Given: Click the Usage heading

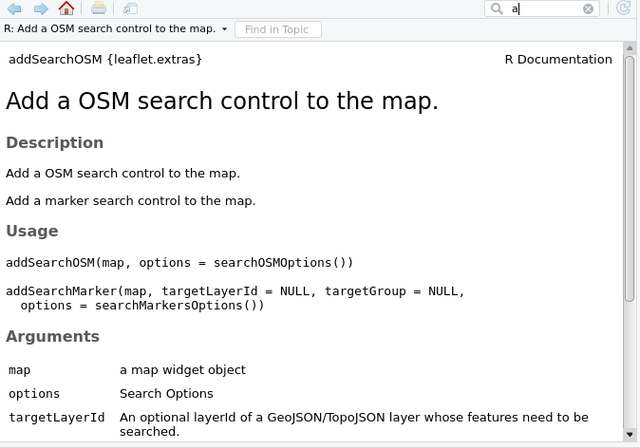Looking at the screenshot, I should pos(32,231).
